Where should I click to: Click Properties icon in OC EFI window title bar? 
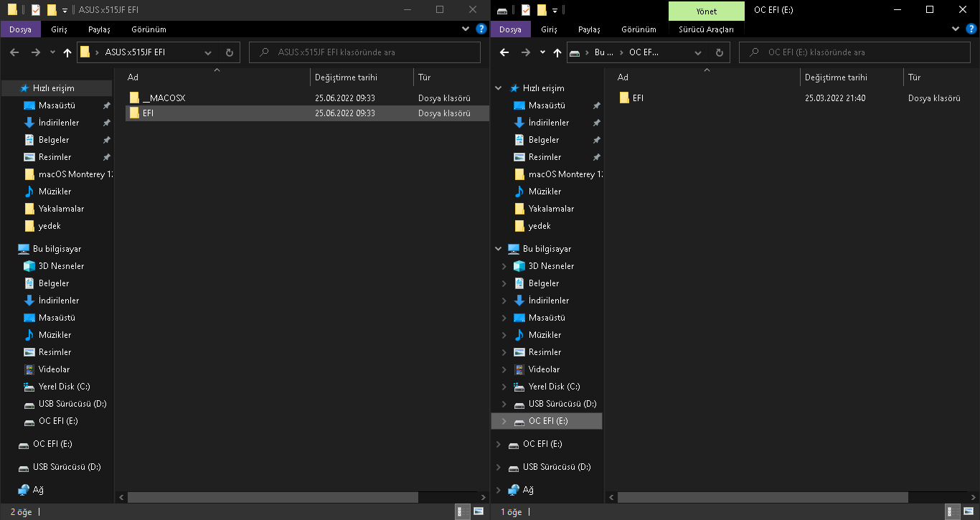(526, 10)
